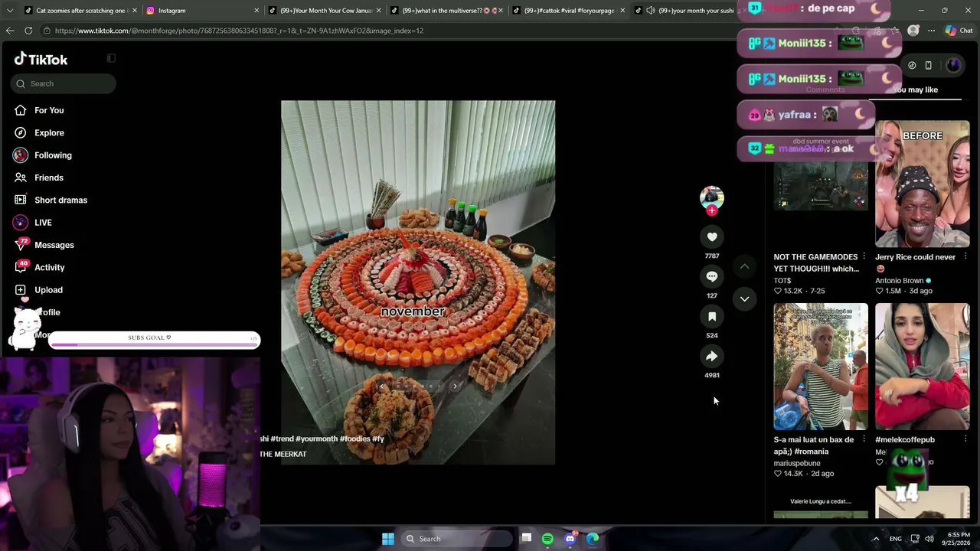980x551 pixels.
Task: Open Messages in the sidebar
Action: pyautogui.click(x=54, y=245)
